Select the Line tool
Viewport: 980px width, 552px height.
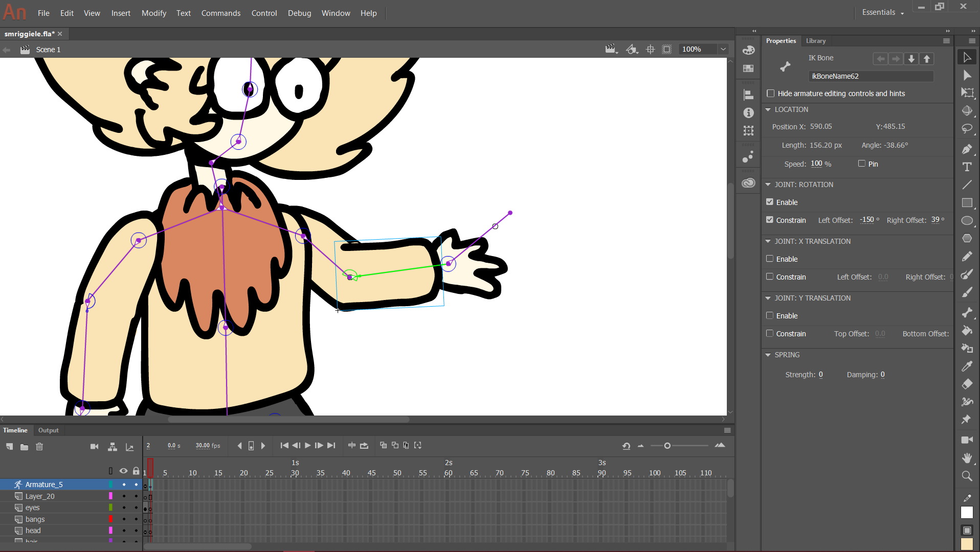967,185
